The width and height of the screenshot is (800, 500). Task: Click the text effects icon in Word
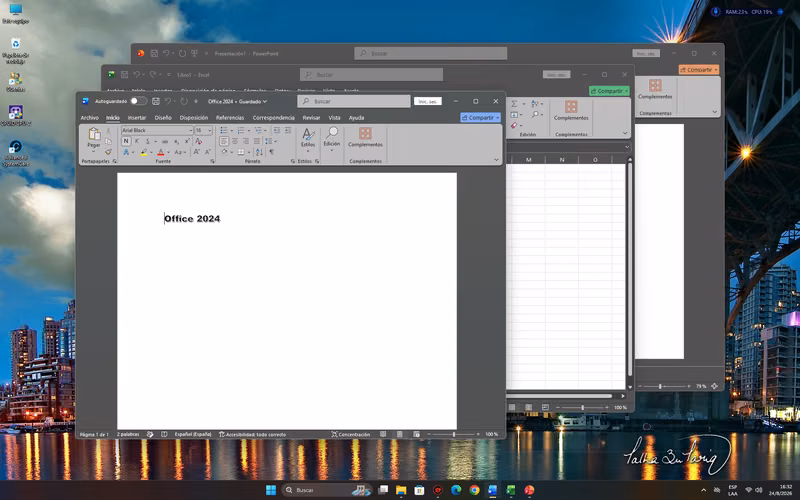point(126,152)
